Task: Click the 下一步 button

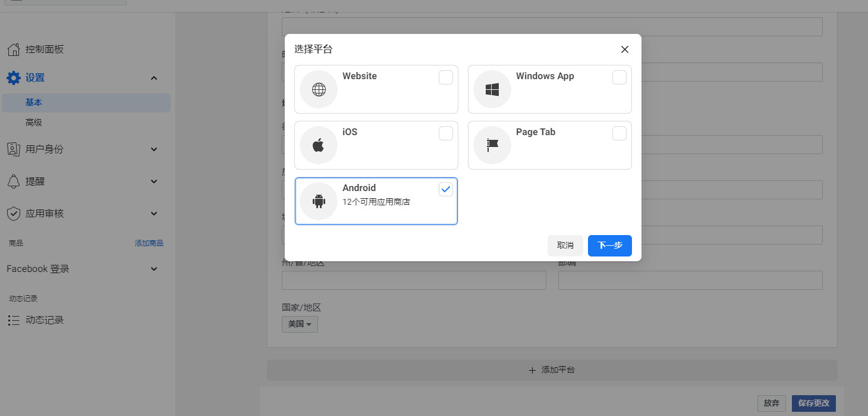Action: 610,246
